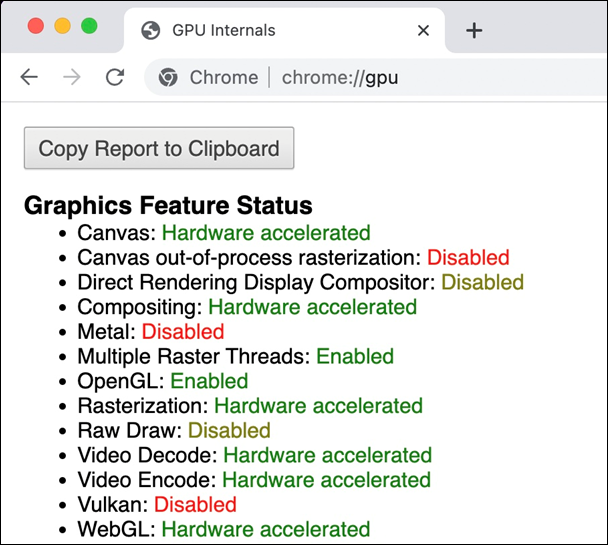
Task: Click the Chrome label in address bar
Action: (x=224, y=78)
